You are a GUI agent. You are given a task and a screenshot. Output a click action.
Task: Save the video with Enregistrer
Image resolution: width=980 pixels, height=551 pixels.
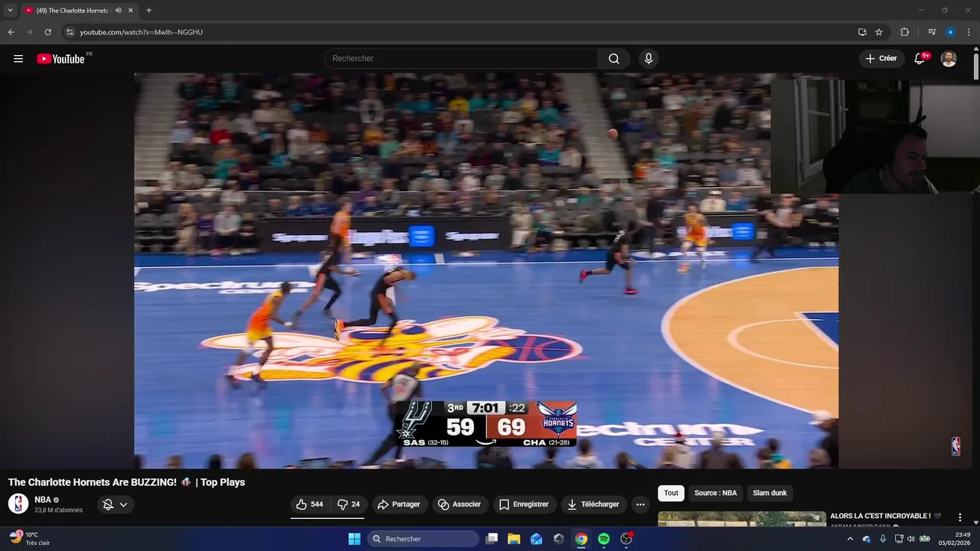(524, 504)
